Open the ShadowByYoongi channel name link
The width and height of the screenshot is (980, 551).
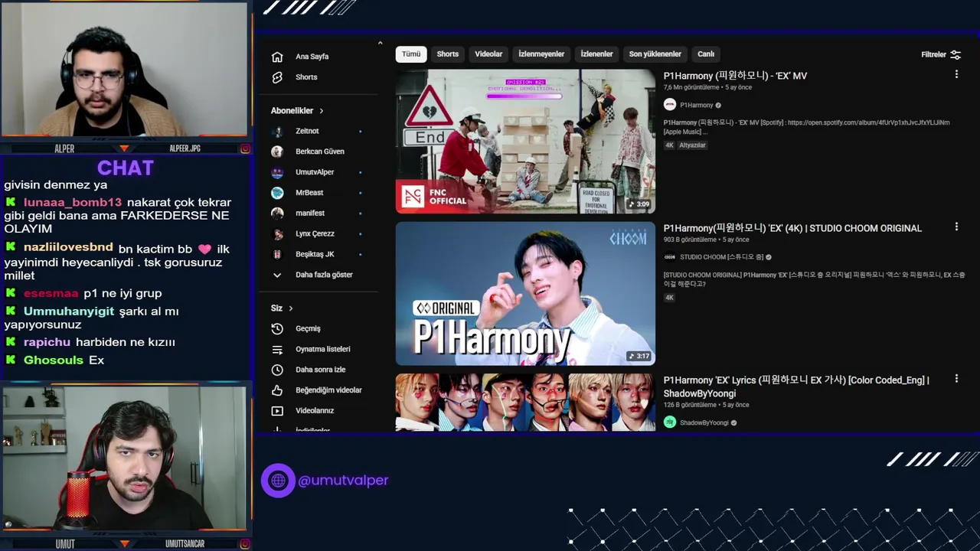coord(704,422)
